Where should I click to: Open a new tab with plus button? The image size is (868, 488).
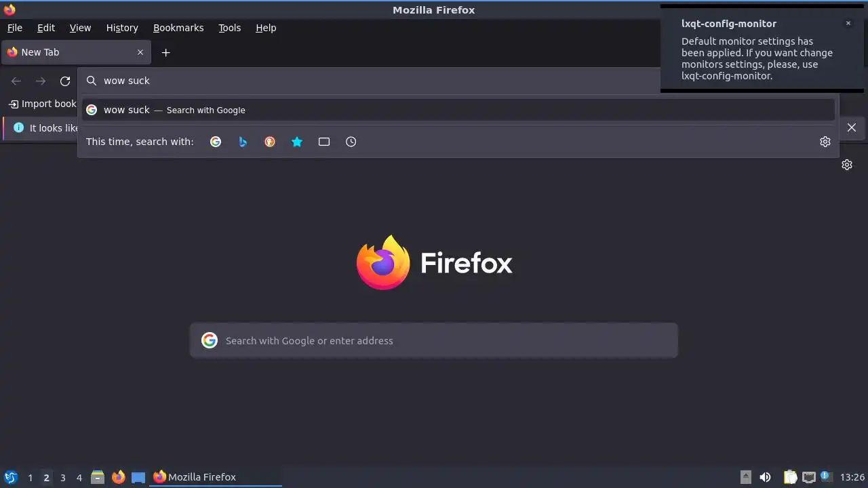point(165,52)
